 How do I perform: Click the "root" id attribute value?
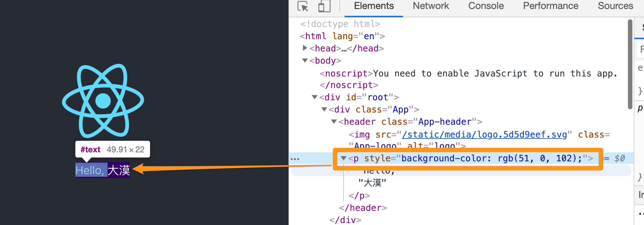[x=378, y=97]
